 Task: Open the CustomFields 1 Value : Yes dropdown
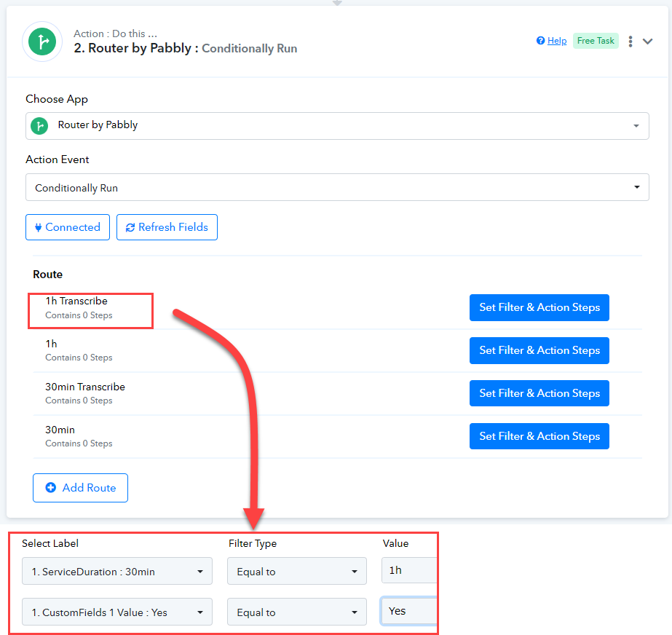point(117,612)
